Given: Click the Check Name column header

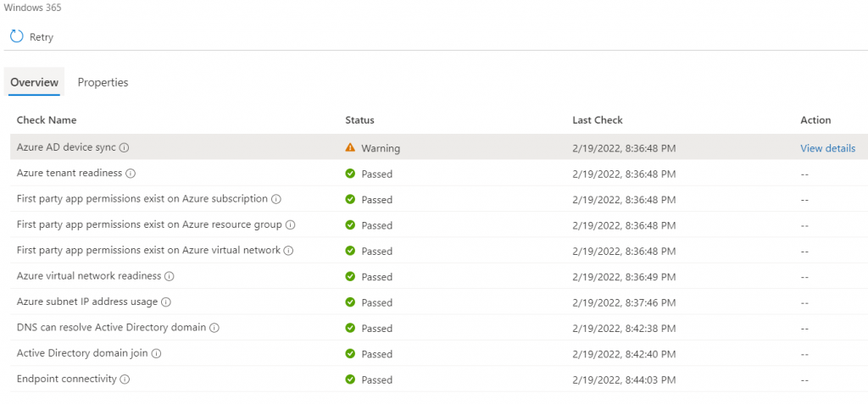Looking at the screenshot, I should coord(47,120).
